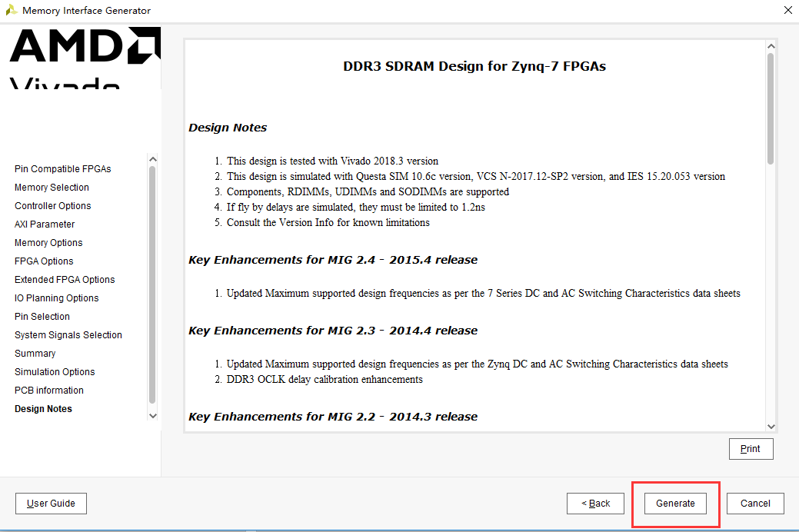This screenshot has height=532, width=799.
Task: Click 'This design is tested with Vivado 2018.3 version'
Action: (x=332, y=161)
